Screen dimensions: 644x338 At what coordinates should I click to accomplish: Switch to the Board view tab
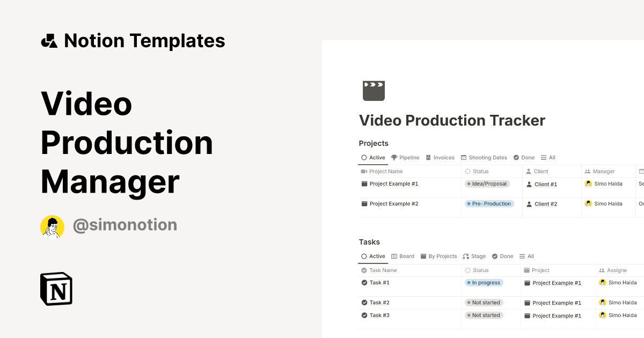402,256
